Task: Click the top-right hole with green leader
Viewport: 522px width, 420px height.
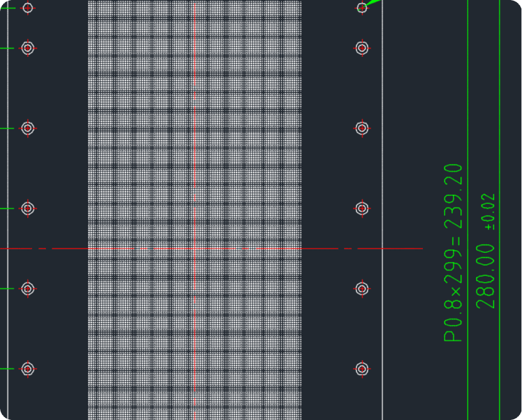Action: click(x=362, y=8)
